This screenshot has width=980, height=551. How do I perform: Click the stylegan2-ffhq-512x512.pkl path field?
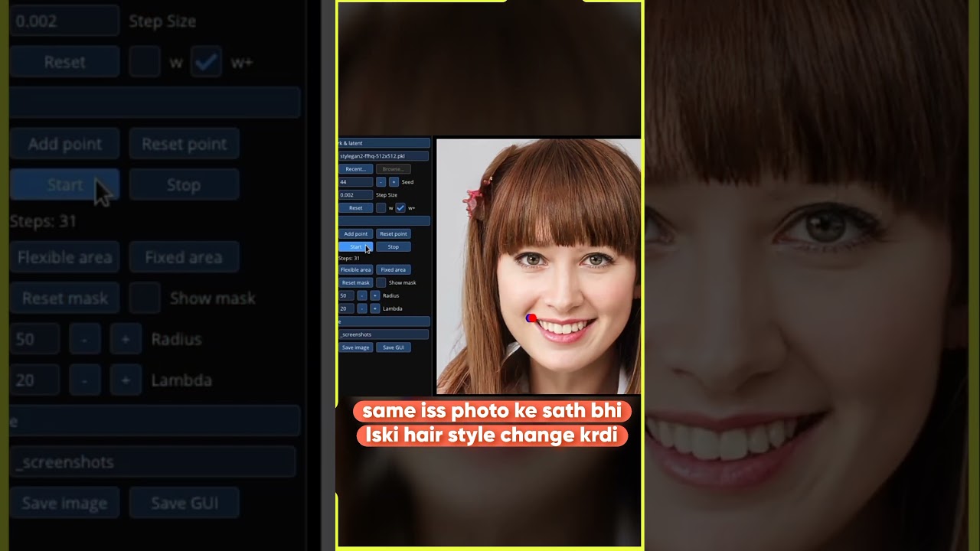click(x=384, y=156)
